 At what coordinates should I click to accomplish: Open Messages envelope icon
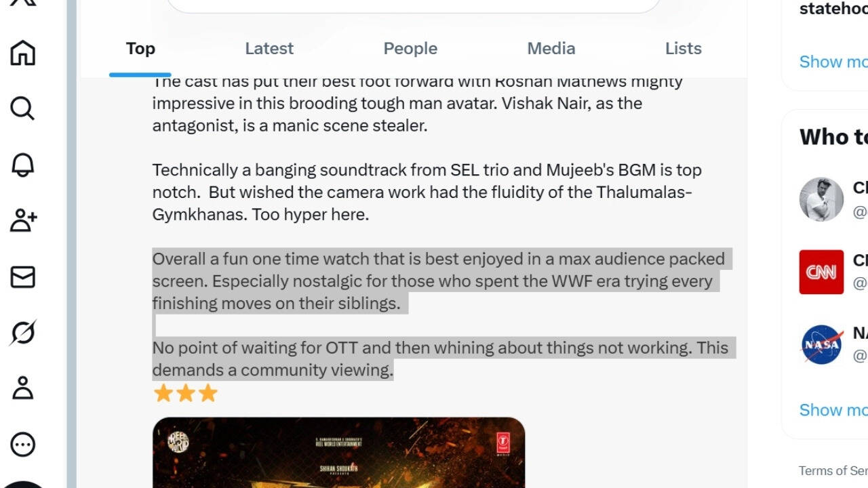click(22, 277)
